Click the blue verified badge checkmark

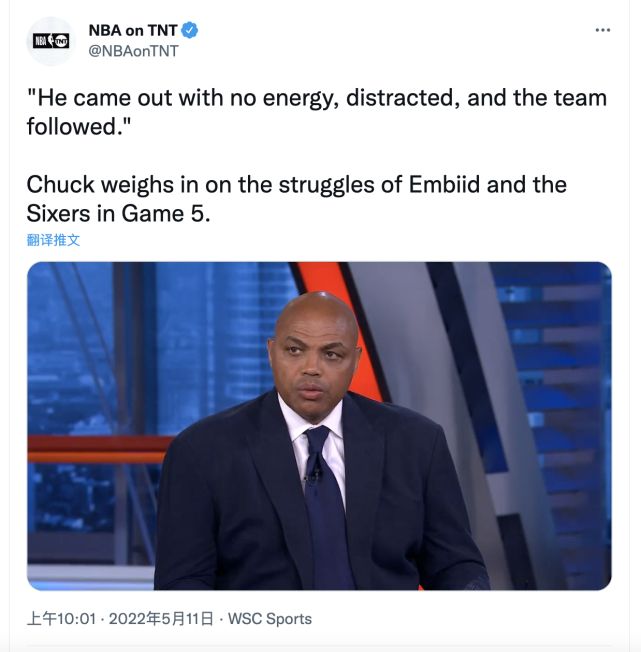190,30
